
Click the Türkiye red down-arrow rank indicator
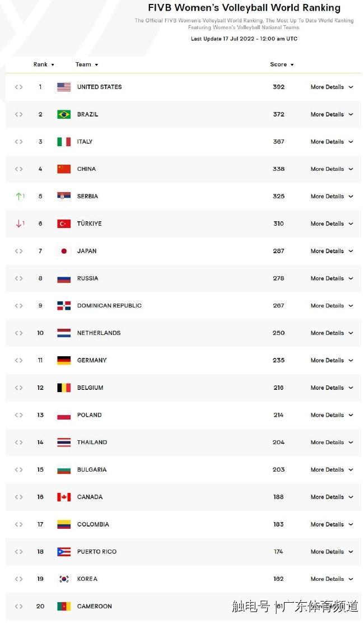(20, 223)
